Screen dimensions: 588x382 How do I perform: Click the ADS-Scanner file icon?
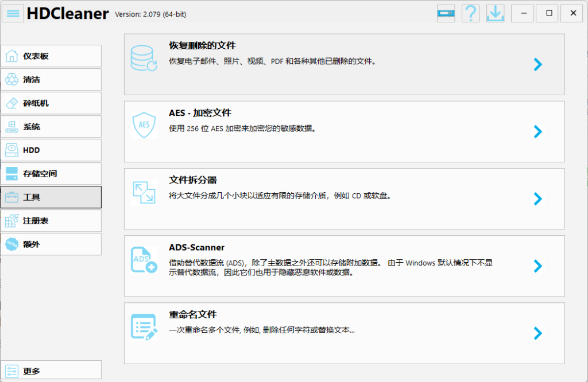(x=144, y=260)
